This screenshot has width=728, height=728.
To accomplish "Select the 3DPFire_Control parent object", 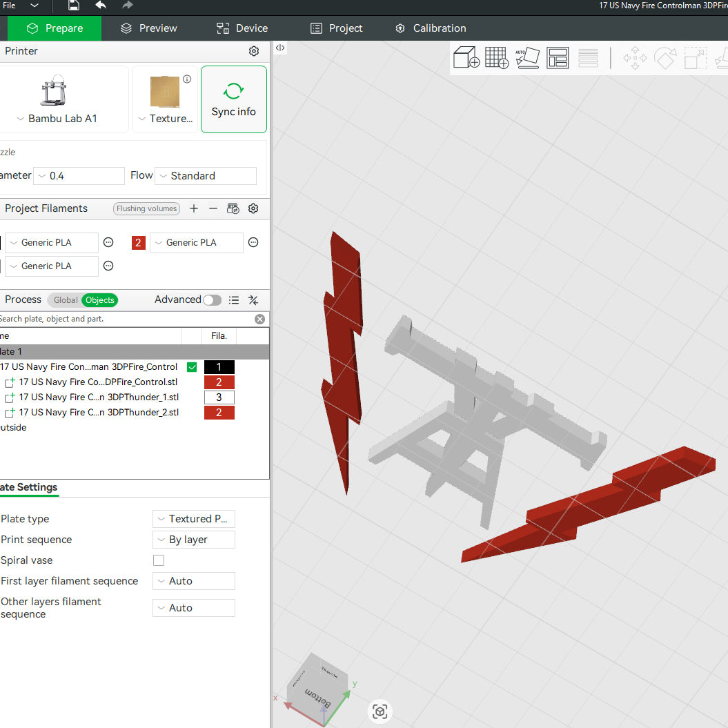I will 89,367.
